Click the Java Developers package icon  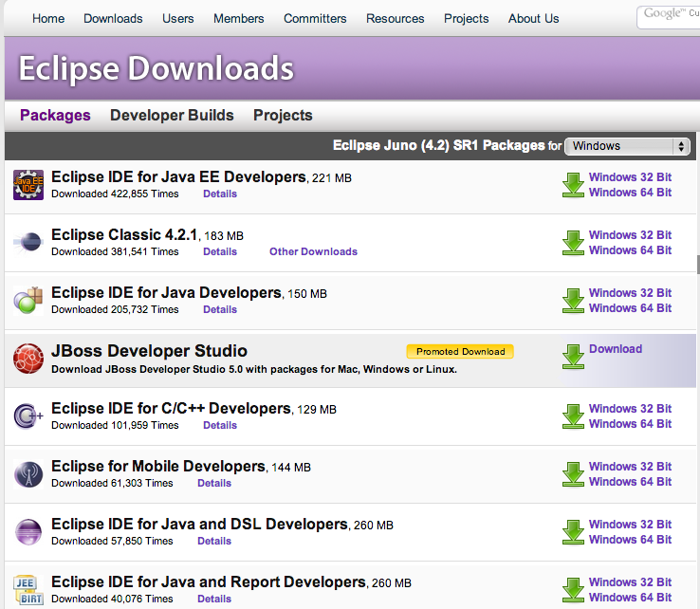[x=28, y=301]
